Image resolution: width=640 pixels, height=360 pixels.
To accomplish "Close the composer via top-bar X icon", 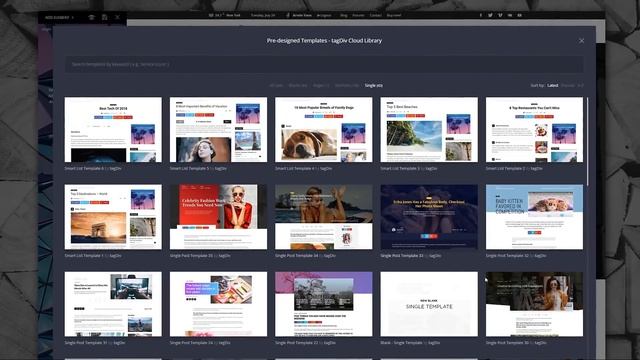I will click(118, 17).
